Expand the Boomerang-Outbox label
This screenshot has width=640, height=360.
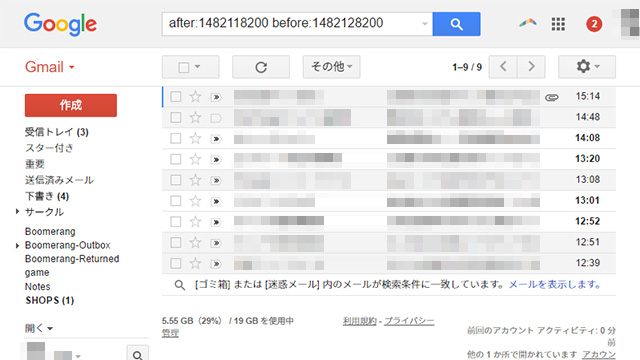click(17, 245)
